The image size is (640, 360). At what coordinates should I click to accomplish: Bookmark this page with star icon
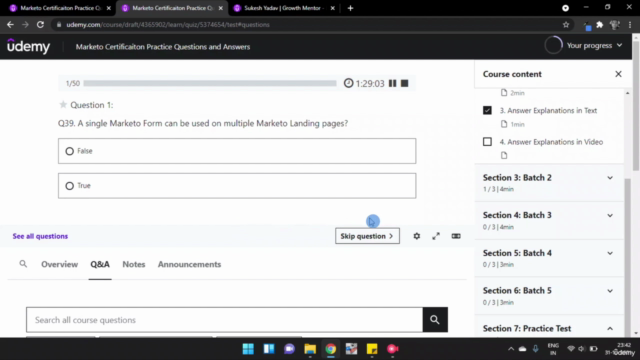(566, 24)
